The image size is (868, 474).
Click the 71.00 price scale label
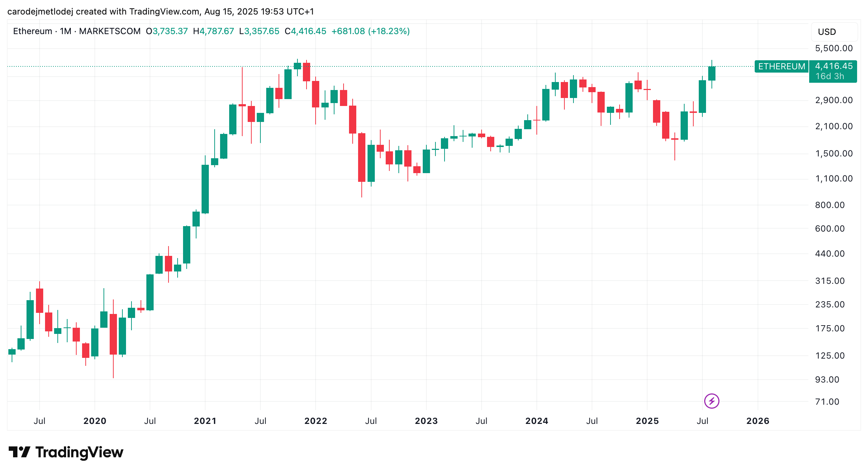(x=827, y=402)
